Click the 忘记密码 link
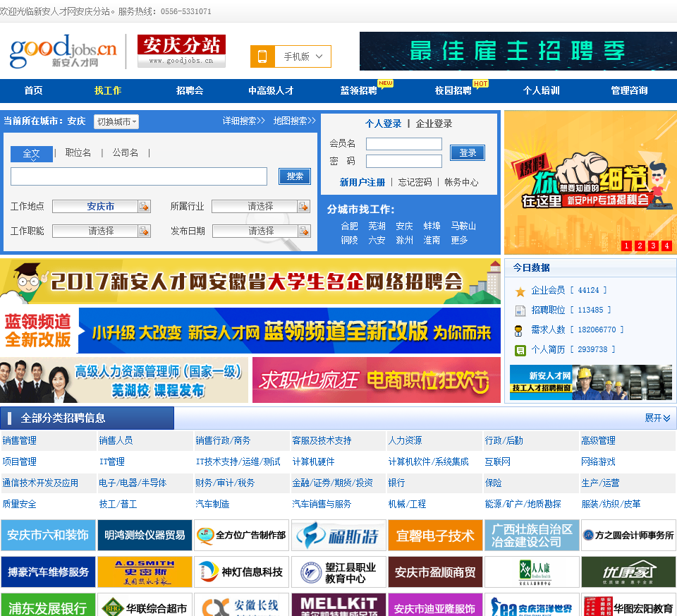This screenshot has width=677, height=616. pyautogui.click(x=415, y=182)
